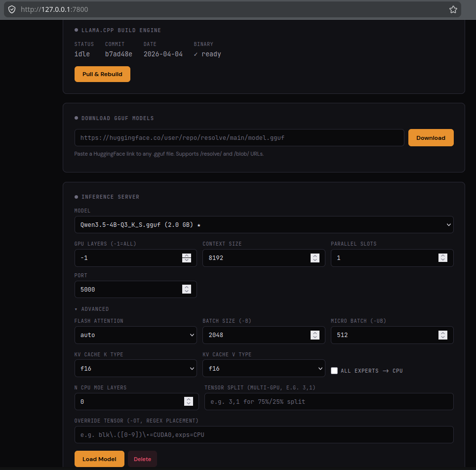
Task: Decrease GPU Layers with the down stepper
Action: 186,260
